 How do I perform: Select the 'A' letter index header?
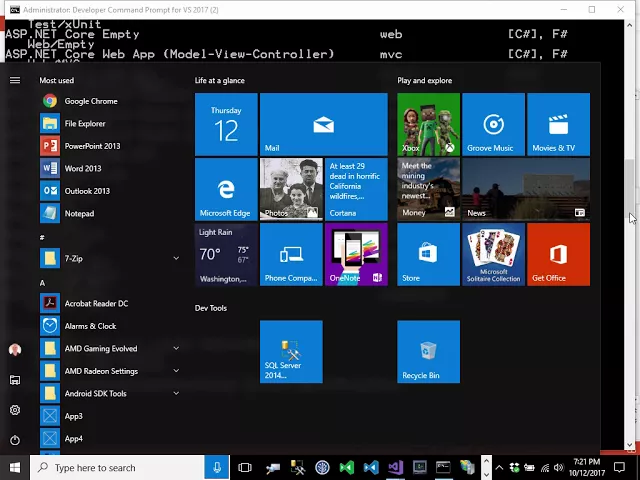pos(42,283)
